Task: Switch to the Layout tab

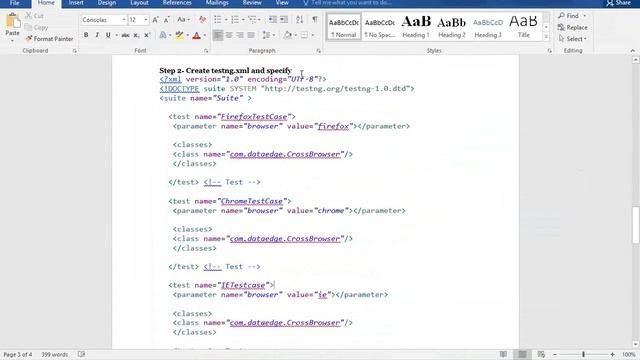Action: 139,3
